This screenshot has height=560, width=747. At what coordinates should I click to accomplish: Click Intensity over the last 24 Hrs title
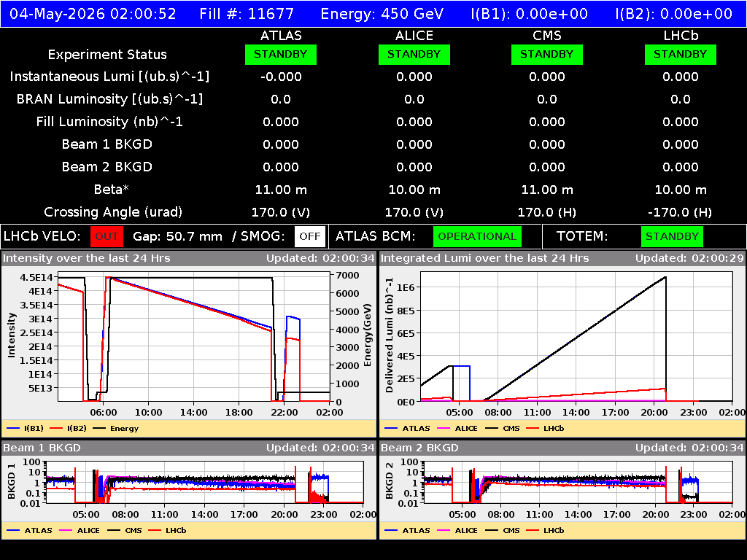86,258
